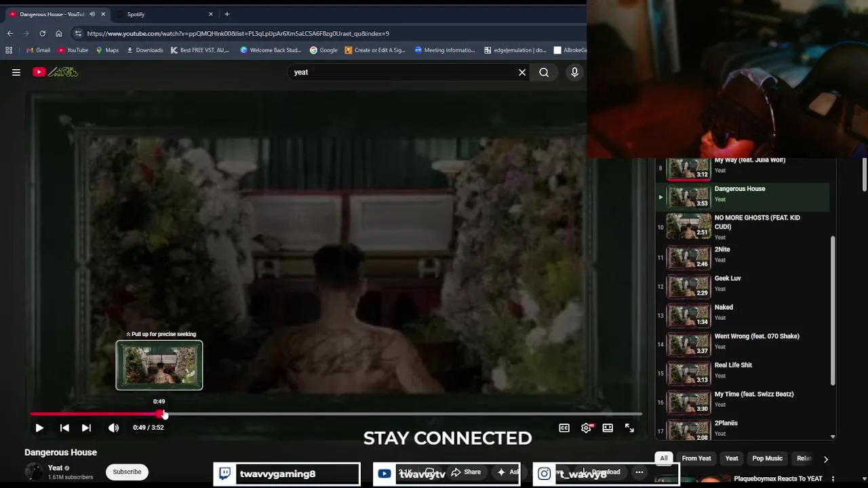Open the Gmail bookmark
Viewport: 868px width, 488px height.
(x=38, y=50)
